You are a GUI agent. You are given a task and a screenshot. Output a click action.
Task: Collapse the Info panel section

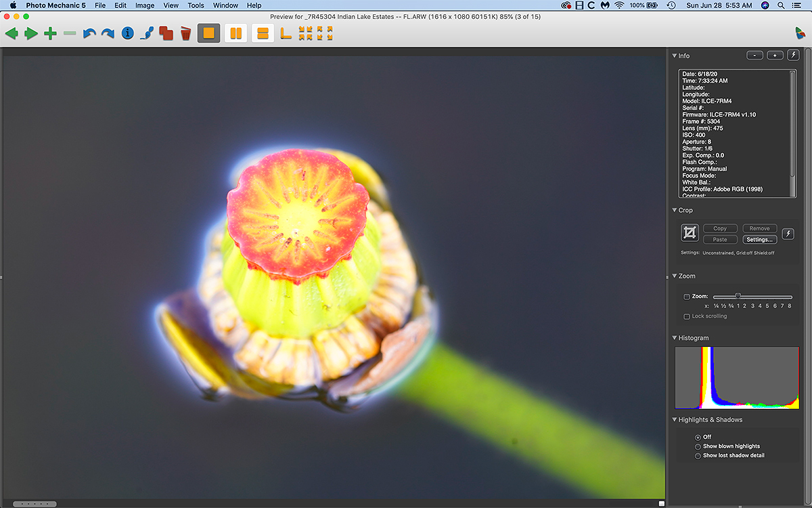coord(675,56)
